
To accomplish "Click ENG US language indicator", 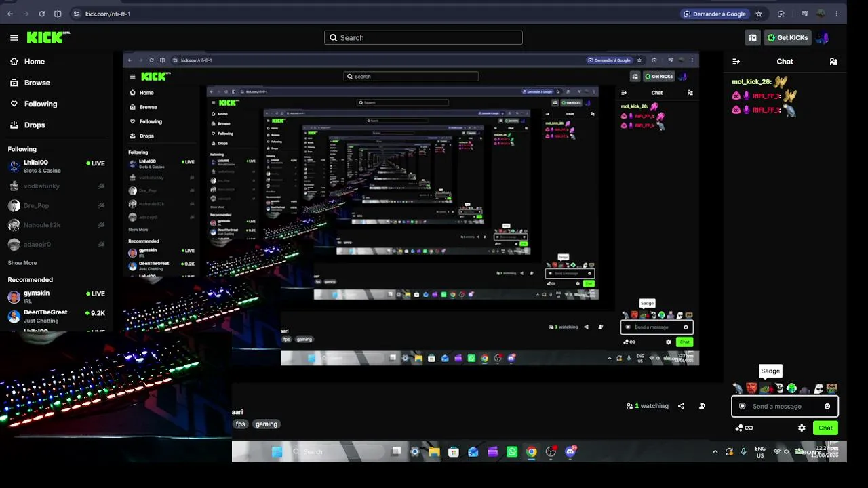I will coord(760,452).
